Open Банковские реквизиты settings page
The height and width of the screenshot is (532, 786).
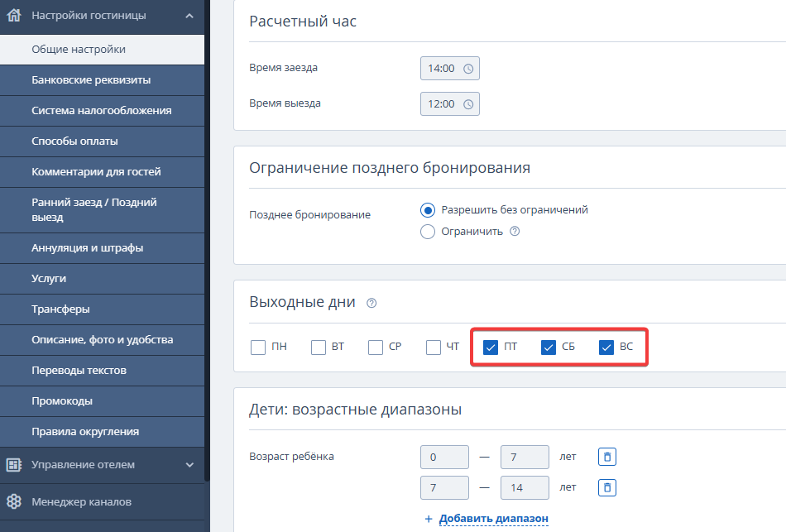[91, 80]
